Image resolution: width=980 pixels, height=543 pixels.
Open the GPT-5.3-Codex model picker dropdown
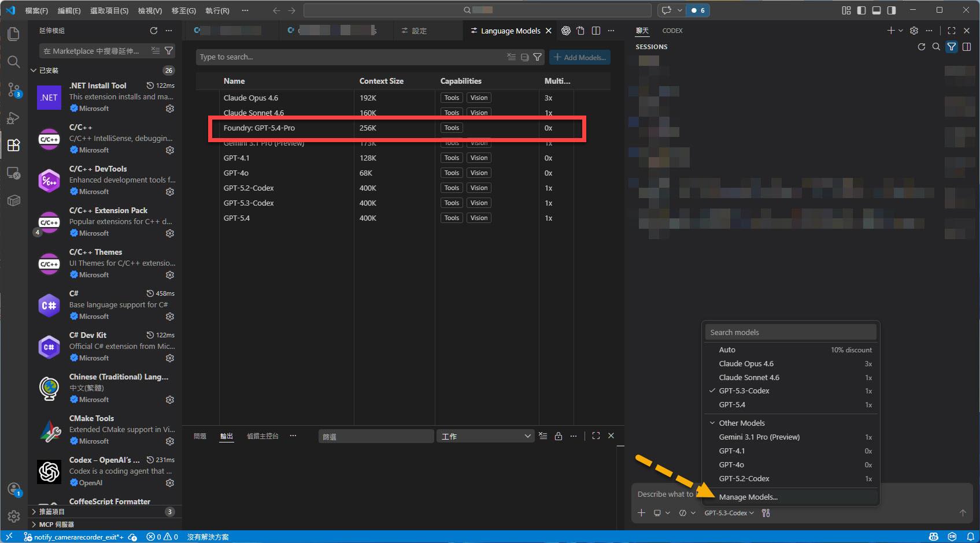tap(729, 513)
